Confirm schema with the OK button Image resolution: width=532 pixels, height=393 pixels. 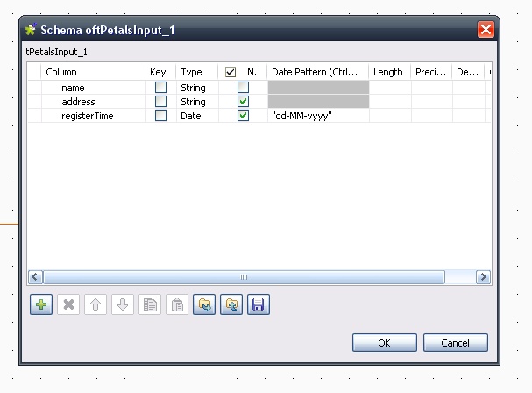pyautogui.click(x=384, y=343)
